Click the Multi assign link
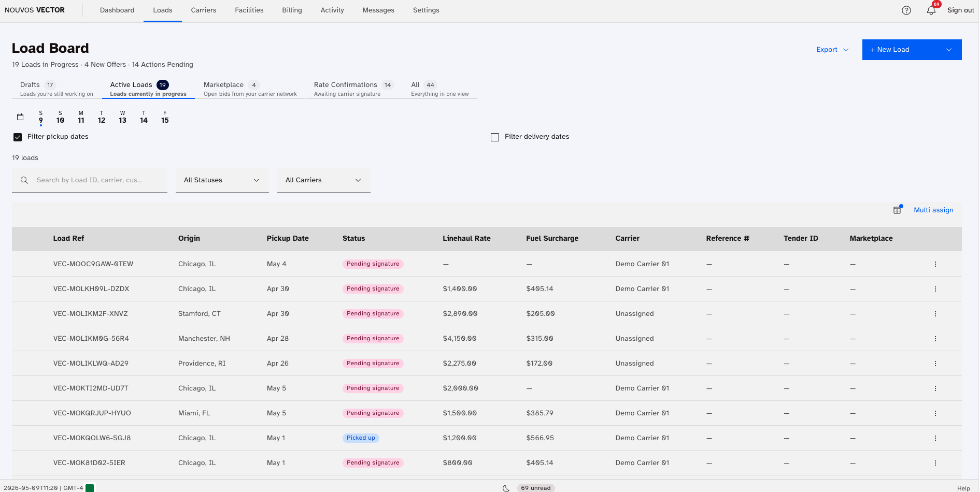The height and width of the screenshot is (492, 980). click(x=933, y=210)
